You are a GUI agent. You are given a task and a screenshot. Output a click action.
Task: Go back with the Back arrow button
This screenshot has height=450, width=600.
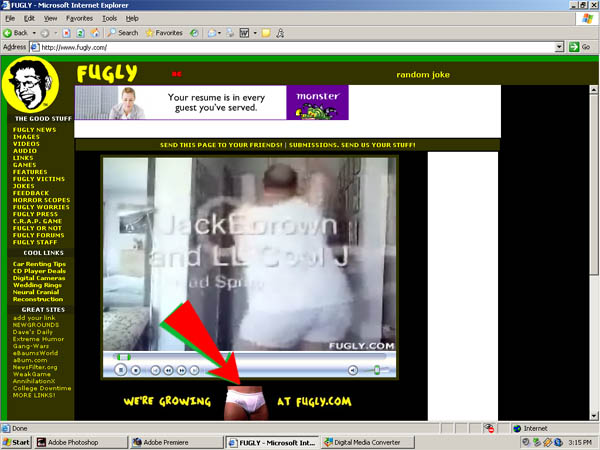(15, 33)
